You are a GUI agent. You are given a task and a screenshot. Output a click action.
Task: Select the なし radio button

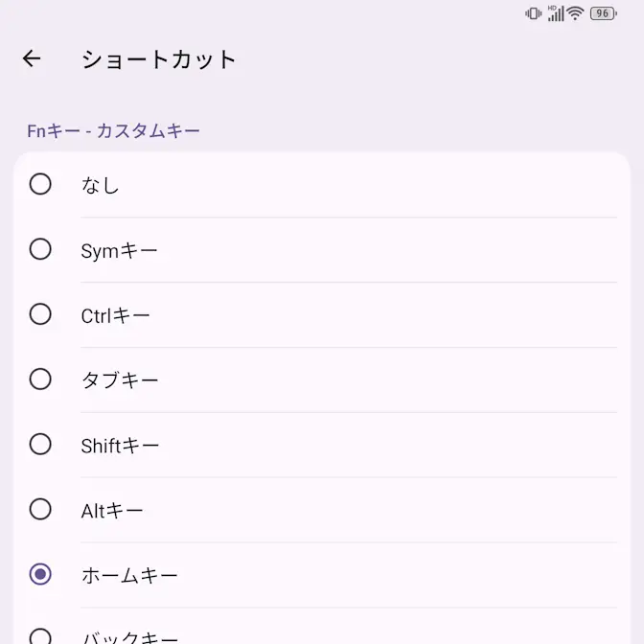[x=40, y=184]
